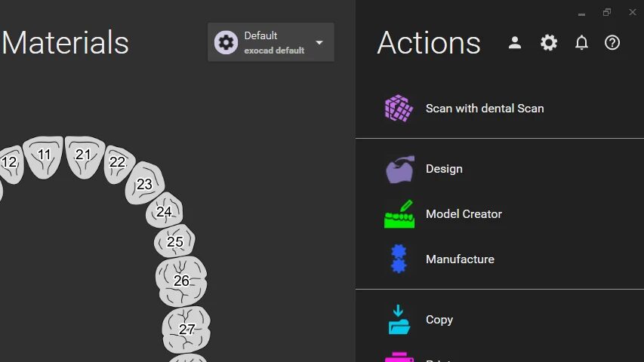Click the Manufacture action label
Screen dimensions: 644x362
[x=460, y=259]
